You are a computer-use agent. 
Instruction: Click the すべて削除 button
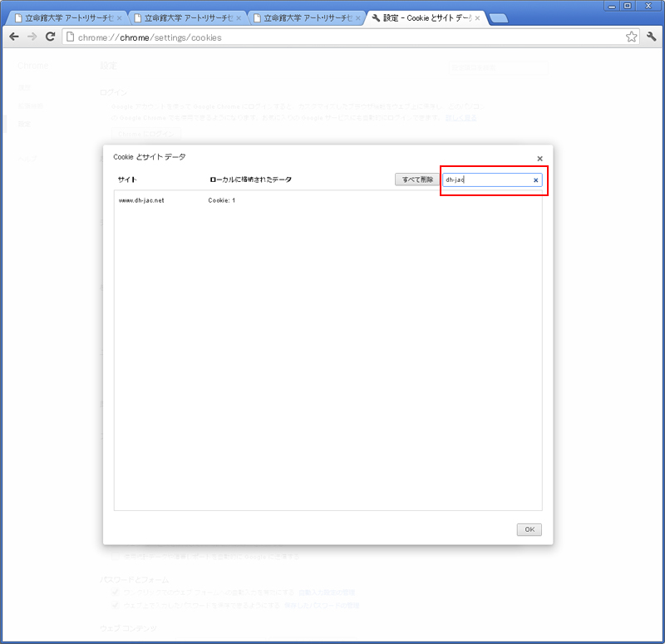pyautogui.click(x=417, y=179)
